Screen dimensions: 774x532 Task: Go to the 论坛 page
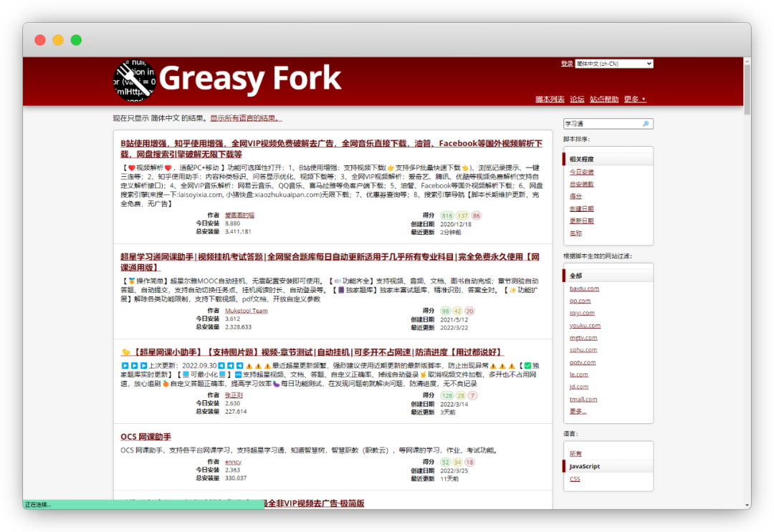(577, 99)
